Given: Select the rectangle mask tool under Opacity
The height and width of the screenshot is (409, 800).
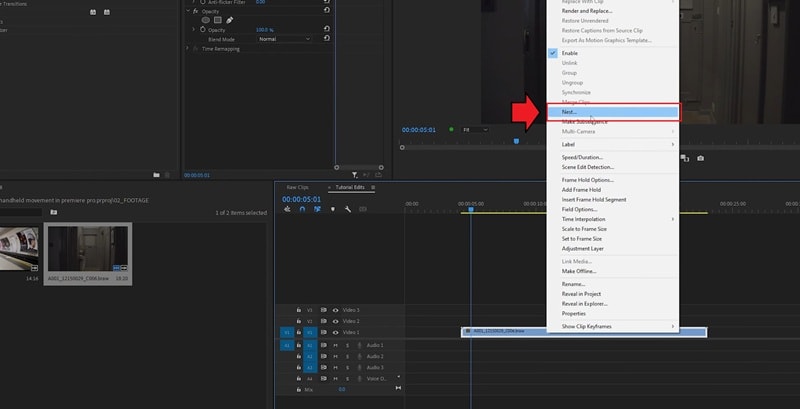Looking at the screenshot, I should point(217,20).
